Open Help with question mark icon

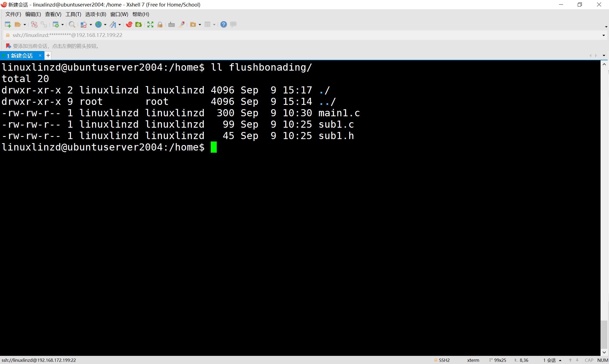(223, 24)
